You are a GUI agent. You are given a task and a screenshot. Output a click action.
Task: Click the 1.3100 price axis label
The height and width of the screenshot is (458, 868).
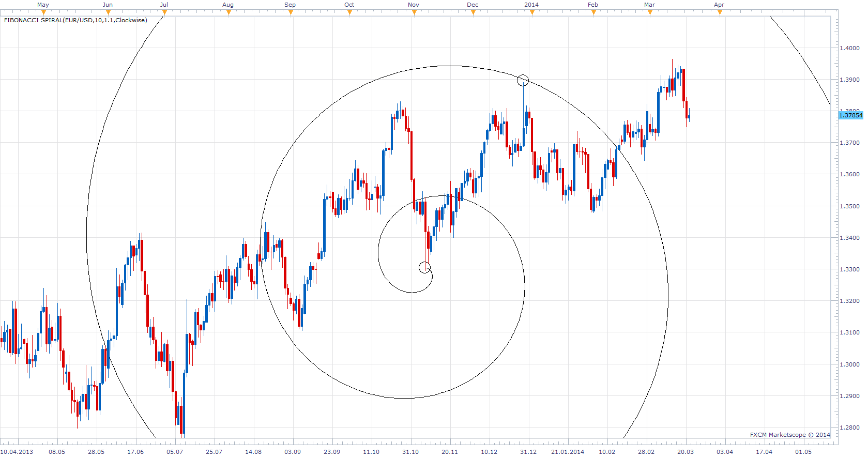[x=849, y=332]
